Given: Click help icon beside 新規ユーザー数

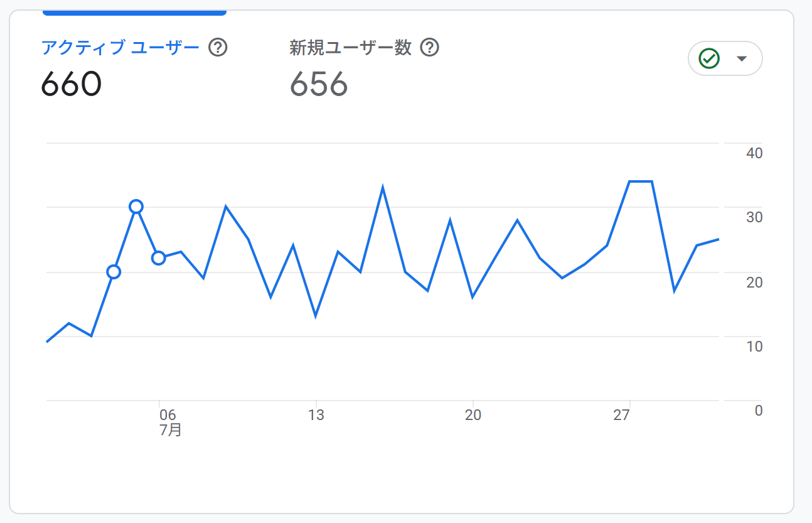Looking at the screenshot, I should (430, 47).
